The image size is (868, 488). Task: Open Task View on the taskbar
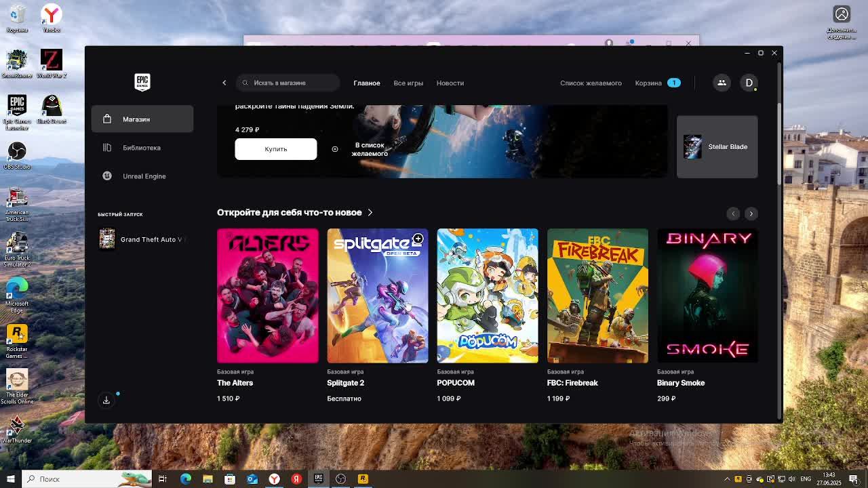coord(163,479)
